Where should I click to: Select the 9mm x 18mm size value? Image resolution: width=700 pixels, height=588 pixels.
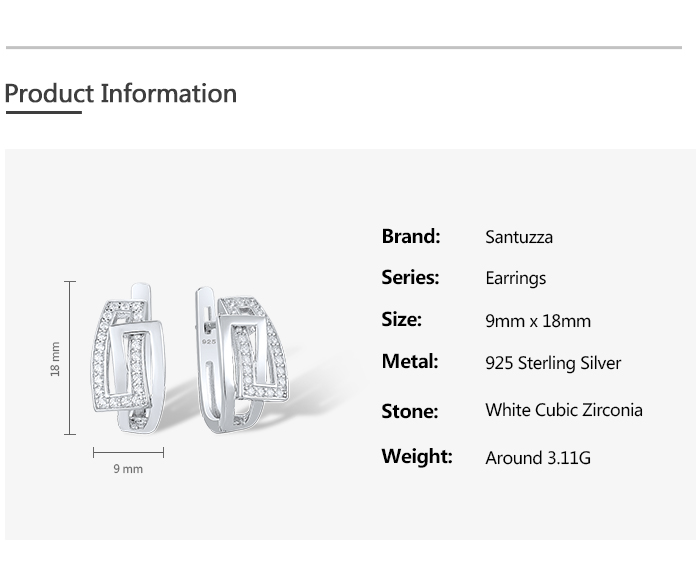coord(538,321)
